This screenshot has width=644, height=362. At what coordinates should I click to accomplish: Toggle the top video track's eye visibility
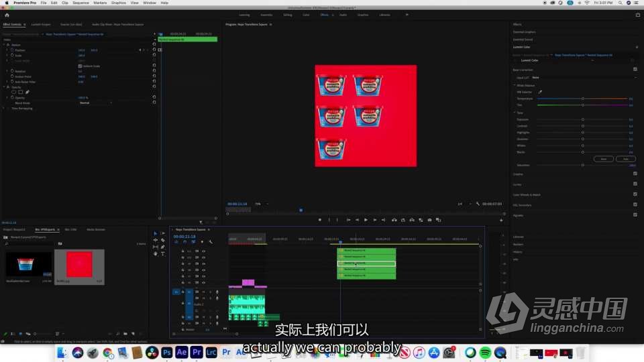(x=204, y=251)
